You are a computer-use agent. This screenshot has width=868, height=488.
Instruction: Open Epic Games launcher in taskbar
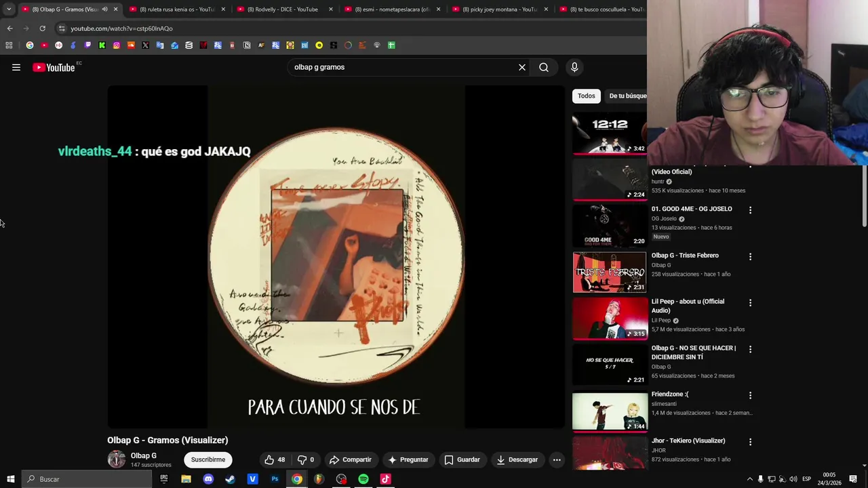[x=163, y=479]
